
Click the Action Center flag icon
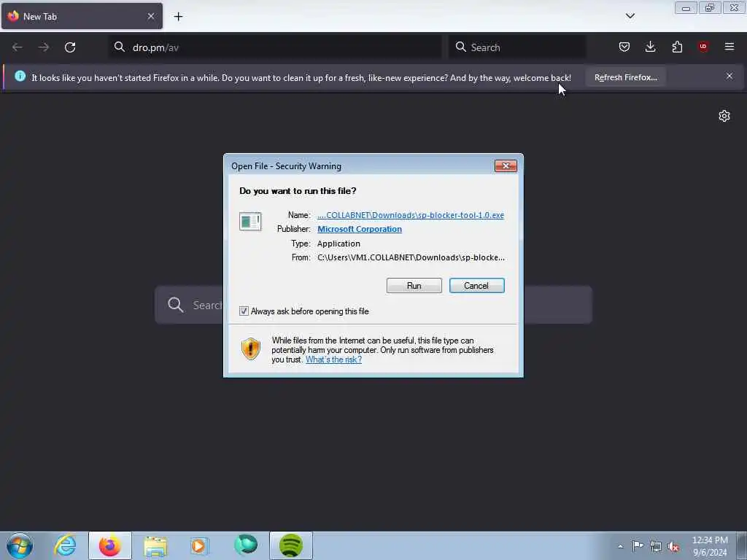[638, 545]
